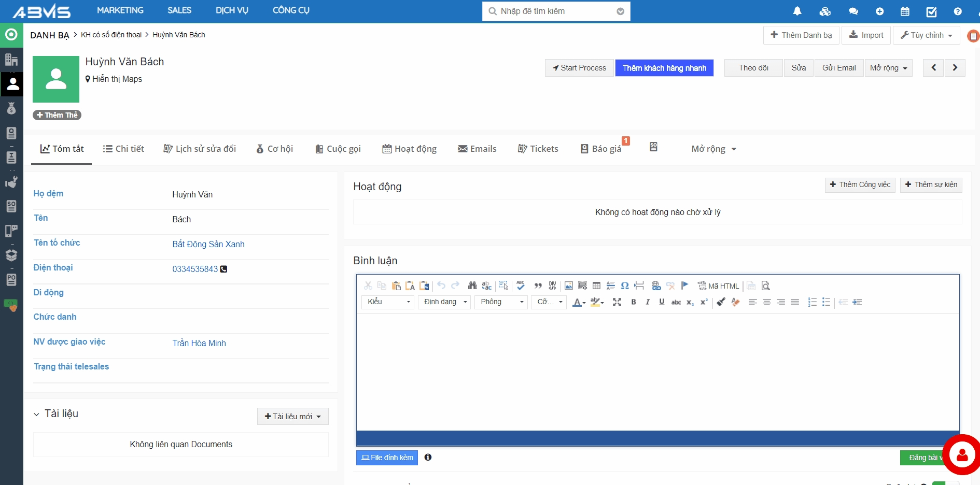Click the chat messages icon
The width and height of the screenshot is (980, 485).
pos(853,11)
